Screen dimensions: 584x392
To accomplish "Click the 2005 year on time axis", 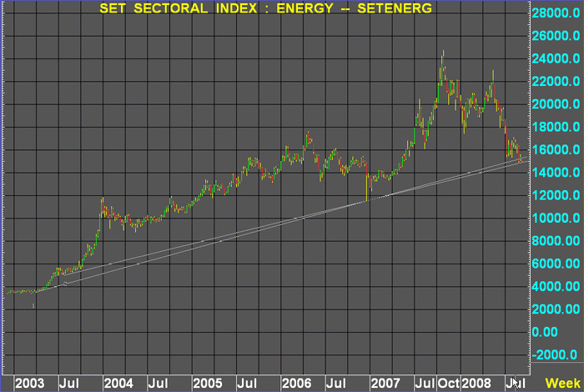I will [208, 384].
